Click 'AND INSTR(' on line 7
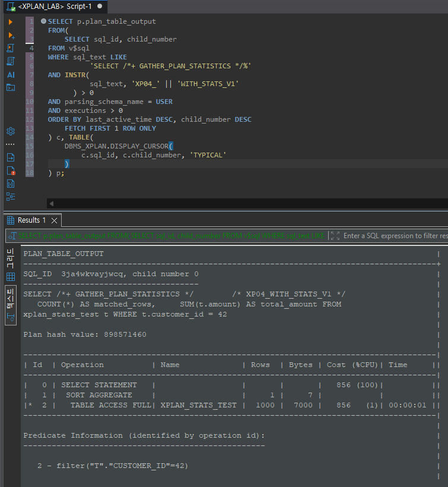This screenshot has height=487, width=448. point(69,75)
